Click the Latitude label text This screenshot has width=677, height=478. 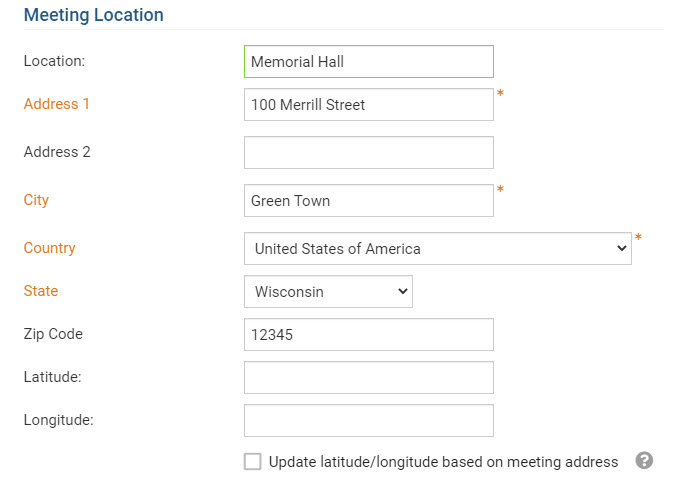(x=54, y=377)
